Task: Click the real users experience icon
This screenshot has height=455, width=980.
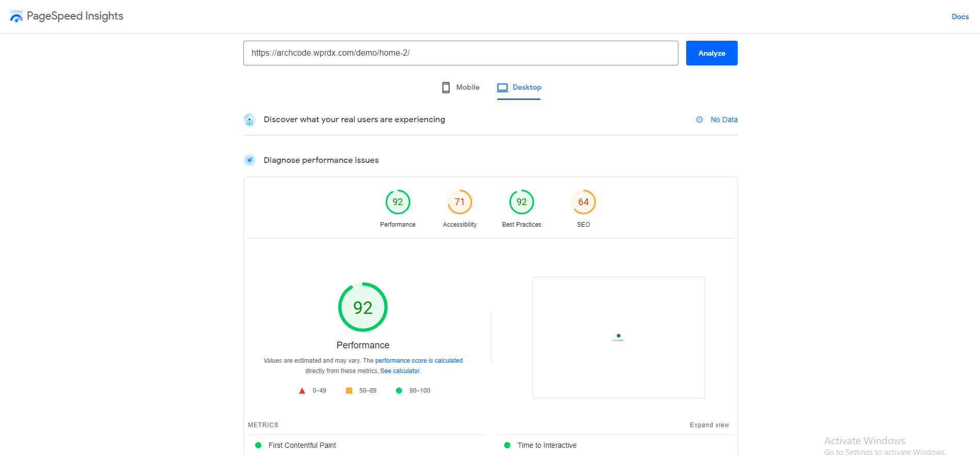Action: 250,120
